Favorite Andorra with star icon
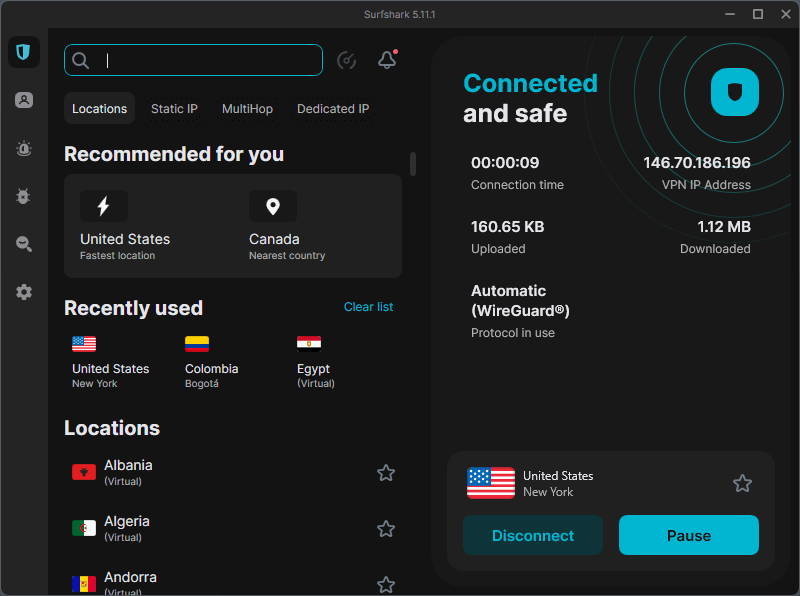This screenshot has height=596, width=800. click(x=386, y=585)
